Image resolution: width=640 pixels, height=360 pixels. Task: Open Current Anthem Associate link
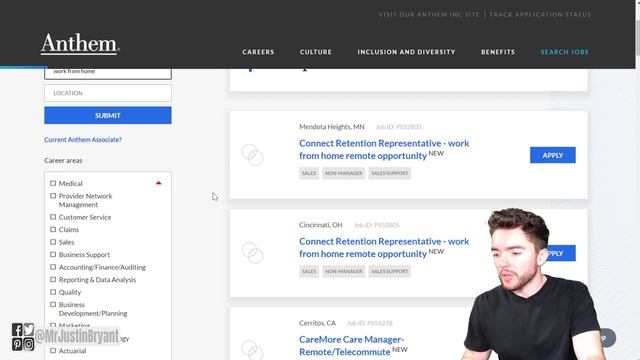coord(83,140)
